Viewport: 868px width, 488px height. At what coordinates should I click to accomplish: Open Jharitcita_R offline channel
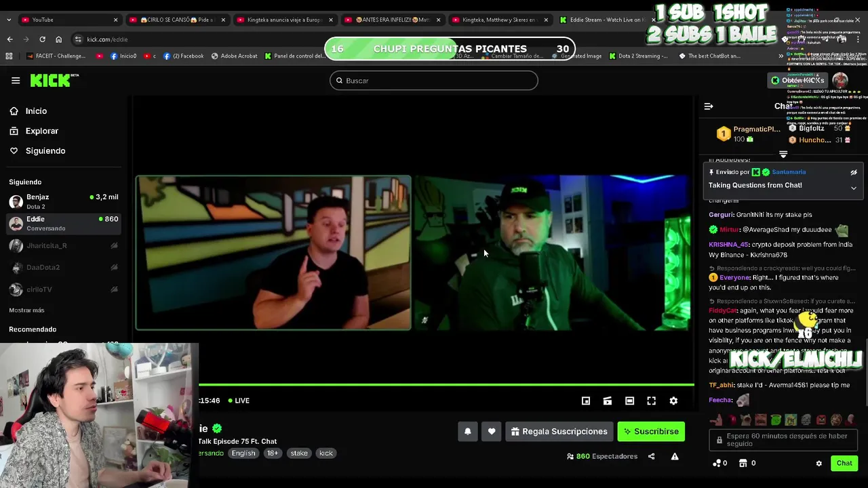click(64, 245)
